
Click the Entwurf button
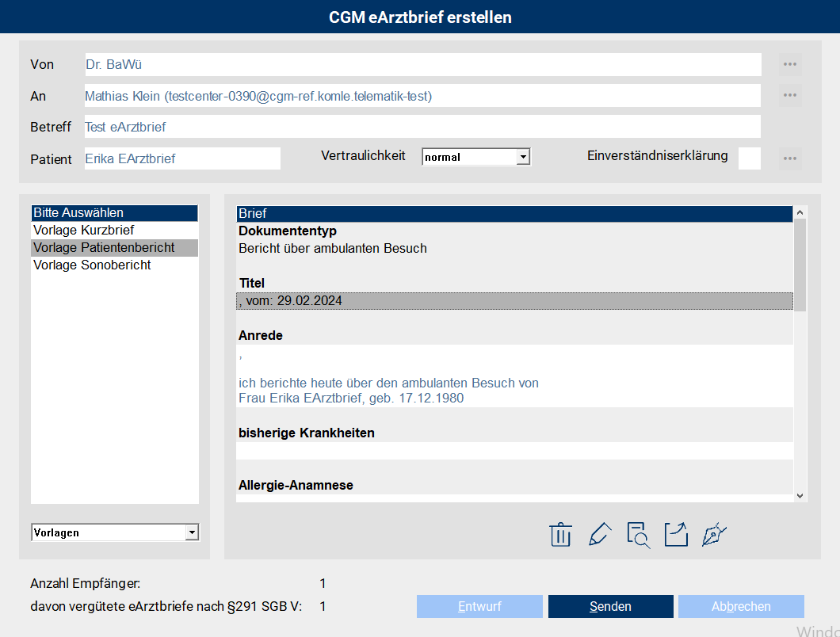(479, 606)
